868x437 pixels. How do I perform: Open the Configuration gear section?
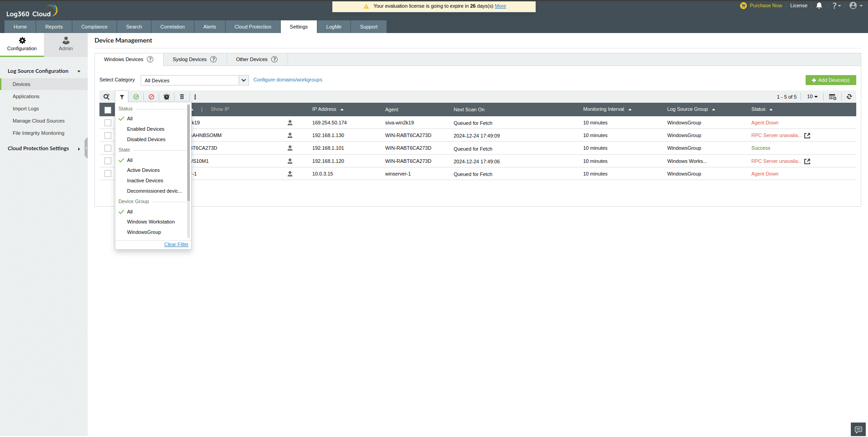[22, 44]
